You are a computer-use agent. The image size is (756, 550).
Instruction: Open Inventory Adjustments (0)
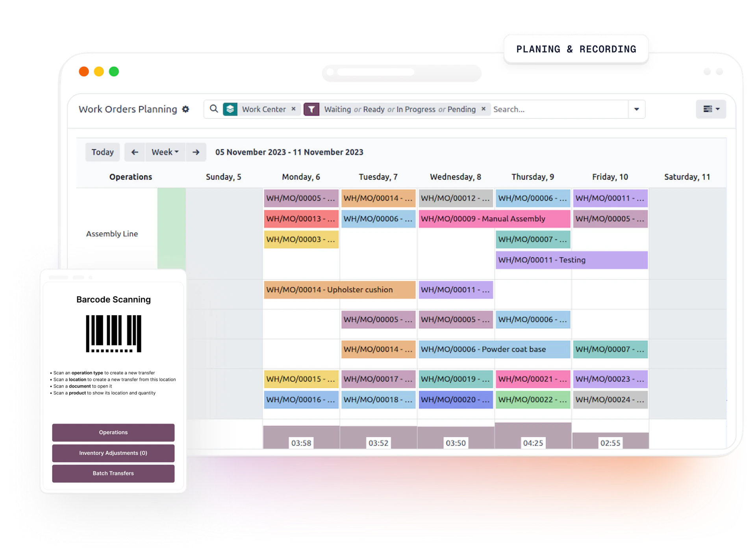(113, 453)
